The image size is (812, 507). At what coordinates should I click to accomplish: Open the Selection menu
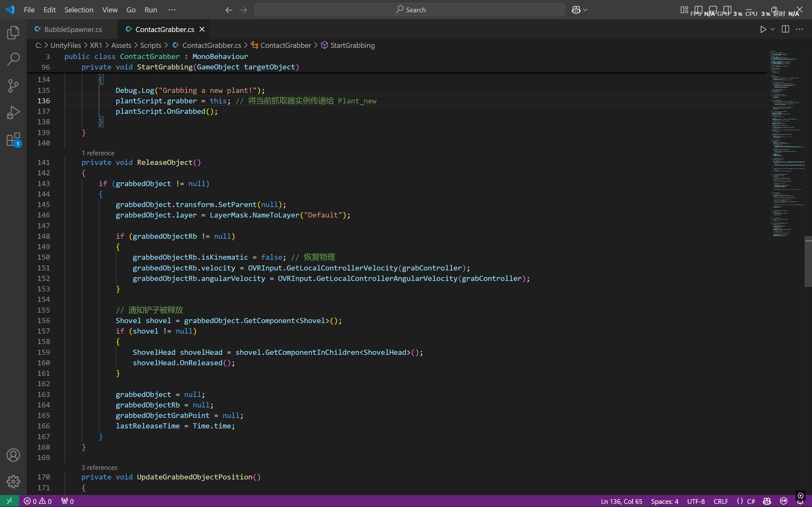79,10
